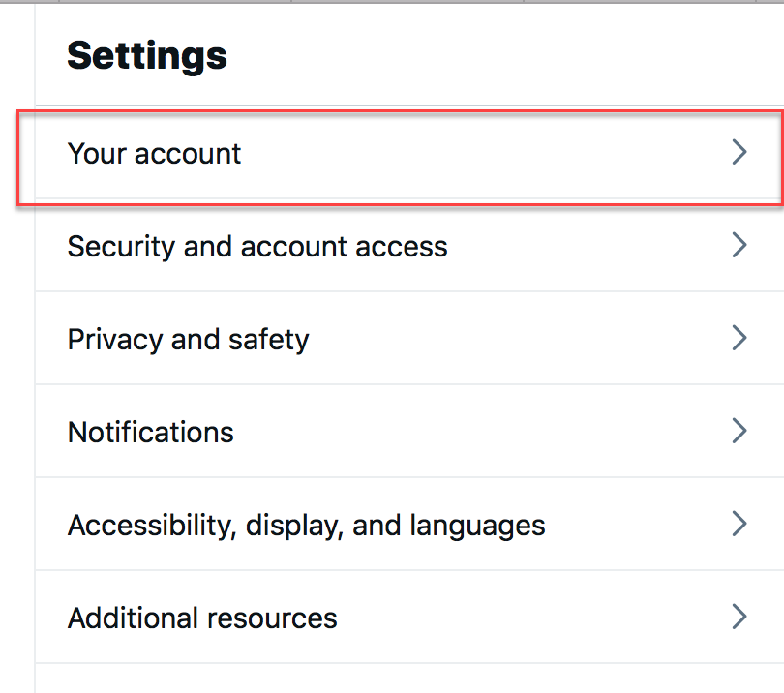This screenshot has width=784, height=693.
Task: Open Accessibility, display, and languages
Action: click(x=387, y=525)
